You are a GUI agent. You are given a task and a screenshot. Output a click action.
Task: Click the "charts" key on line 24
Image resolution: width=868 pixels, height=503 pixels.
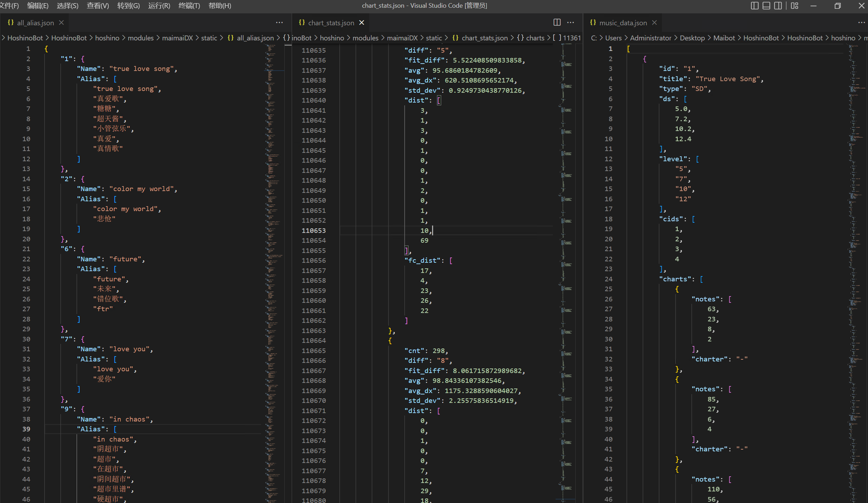[675, 279]
